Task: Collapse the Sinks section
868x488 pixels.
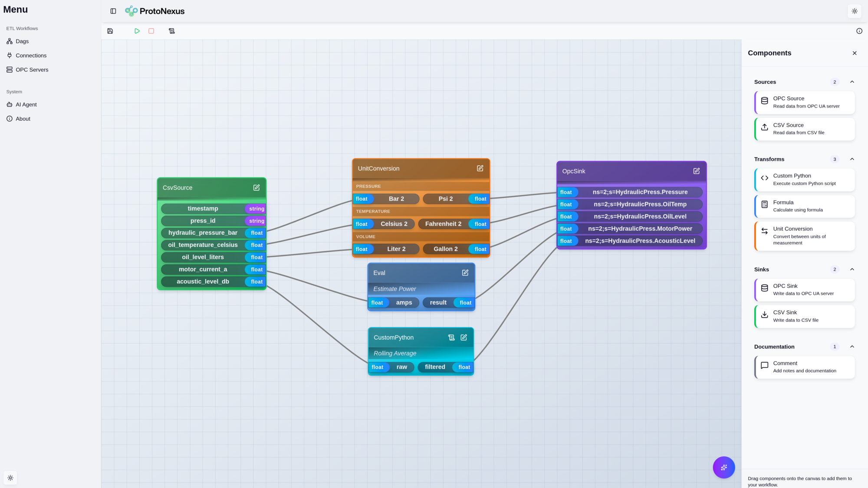Action: pyautogui.click(x=852, y=269)
